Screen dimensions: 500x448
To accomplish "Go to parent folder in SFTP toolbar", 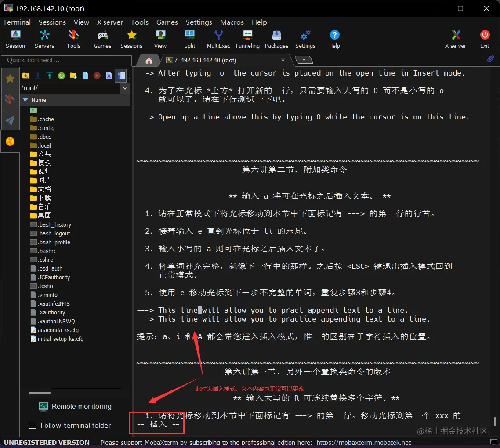I will coord(26,76).
